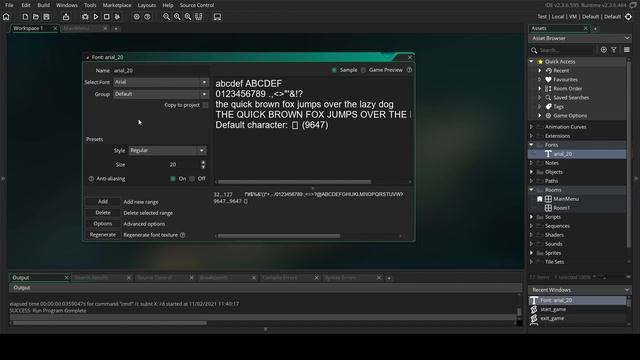Open the asset filter funnel icon
The image size is (640, 360).
[x=614, y=50]
